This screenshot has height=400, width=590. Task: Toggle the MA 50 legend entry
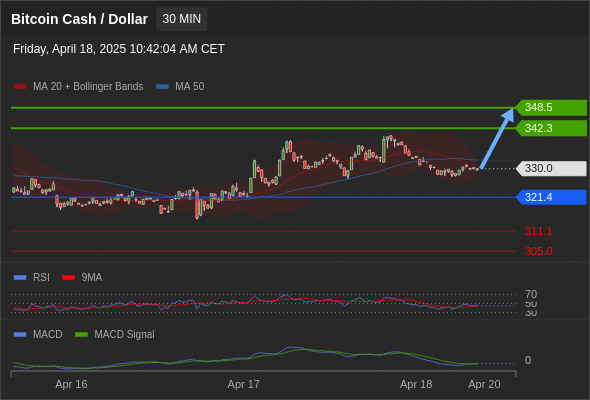[x=180, y=87]
